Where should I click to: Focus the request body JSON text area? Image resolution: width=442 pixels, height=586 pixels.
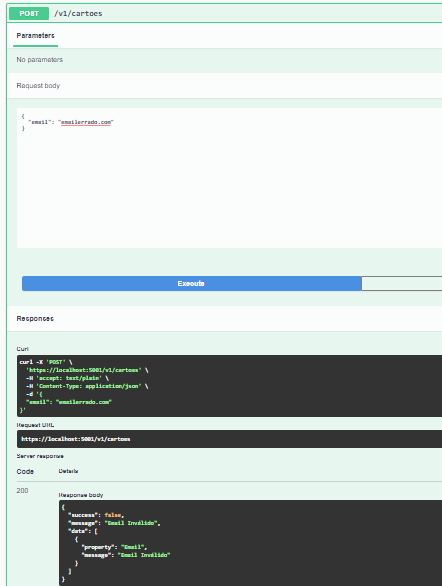[x=229, y=178]
